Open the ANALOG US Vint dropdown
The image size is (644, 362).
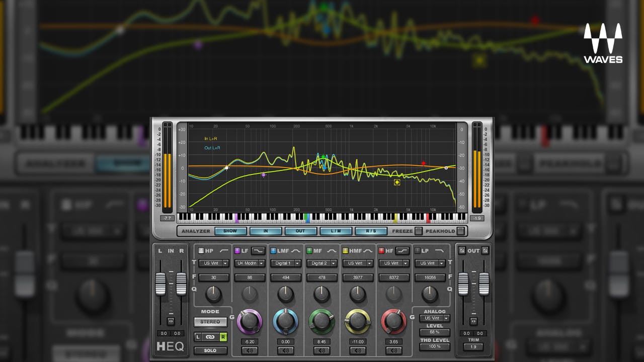[435, 318]
